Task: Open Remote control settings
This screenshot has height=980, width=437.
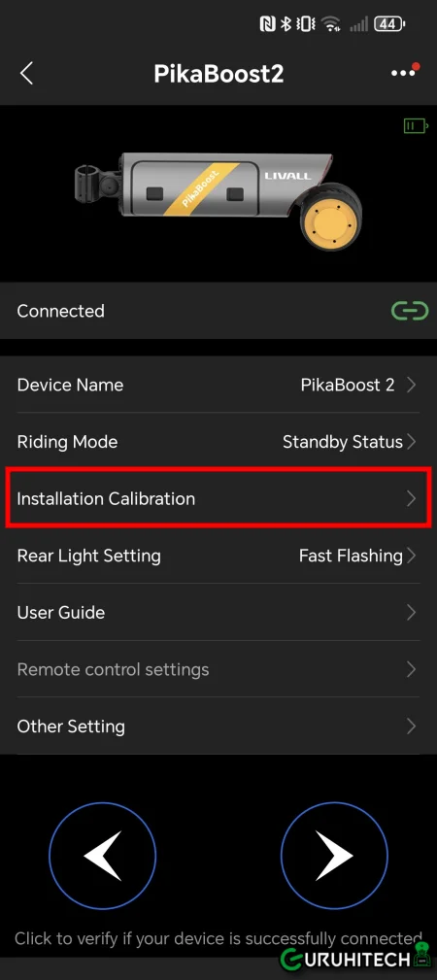Action: 218,669
